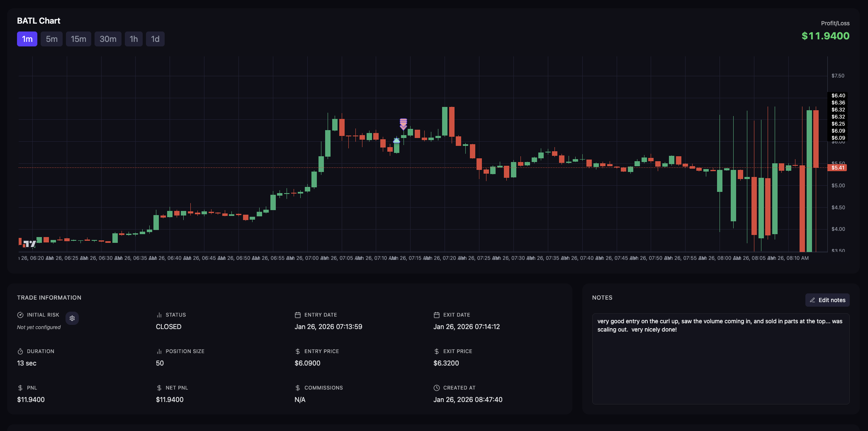
Task: Click the dollar icon next to Commissions
Action: [x=297, y=388]
